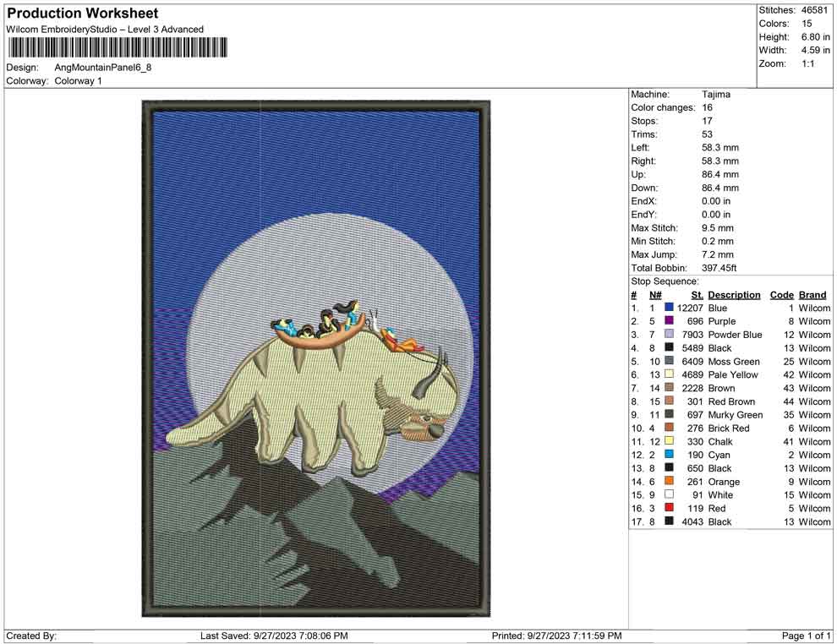This screenshot has height=644, width=837.
Task: Pick the Red Brown color swatch
Action: (669, 401)
